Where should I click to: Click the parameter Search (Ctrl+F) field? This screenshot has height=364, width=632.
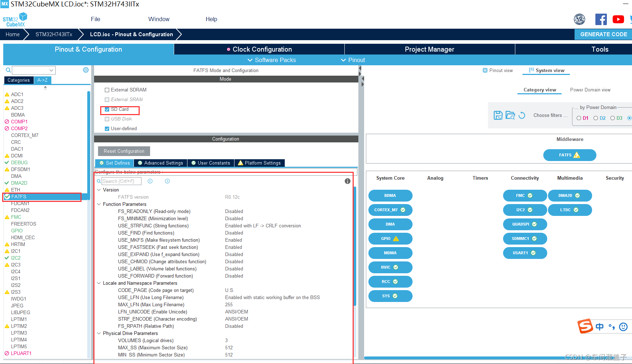point(121,181)
